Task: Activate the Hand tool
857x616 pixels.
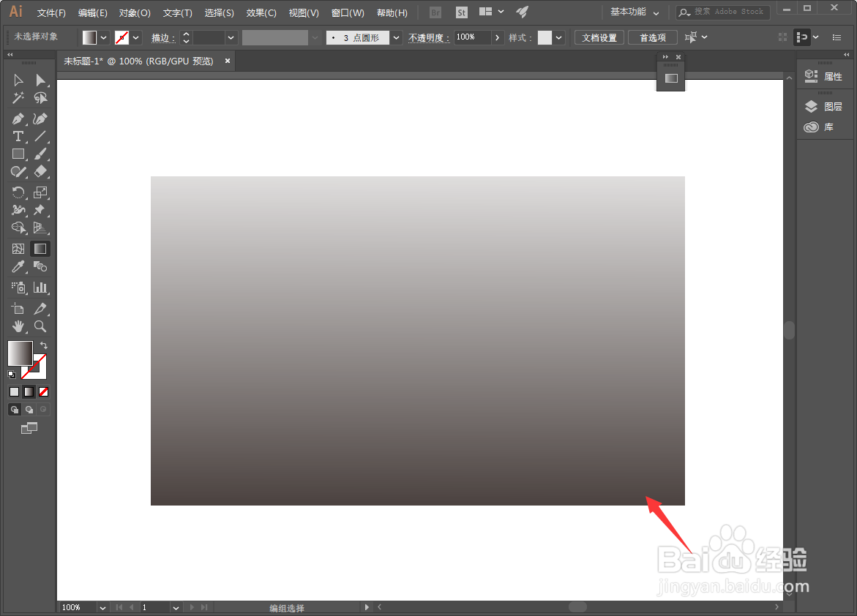Action: 18,326
